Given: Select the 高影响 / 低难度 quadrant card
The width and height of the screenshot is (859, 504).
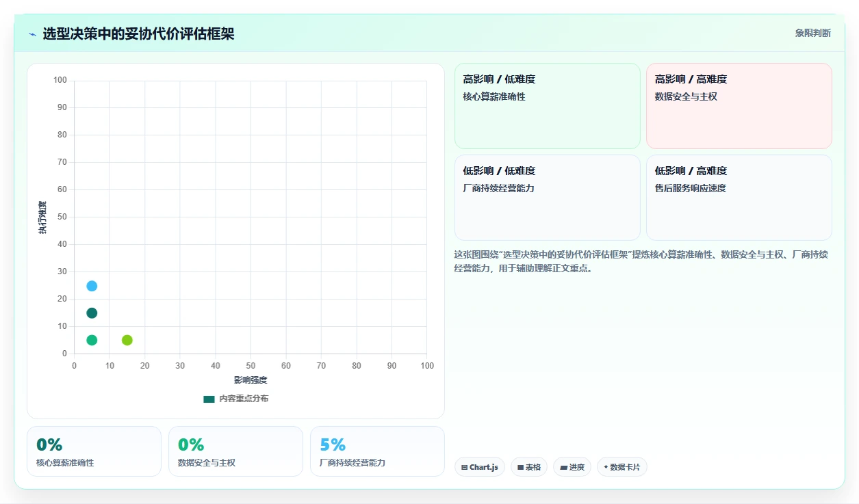Looking at the screenshot, I should pyautogui.click(x=548, y=106).
